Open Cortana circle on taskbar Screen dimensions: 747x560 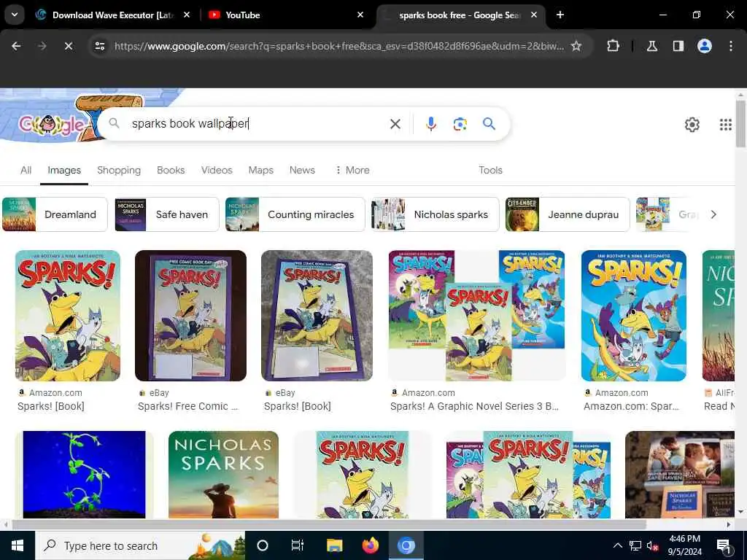coord(263,545)
